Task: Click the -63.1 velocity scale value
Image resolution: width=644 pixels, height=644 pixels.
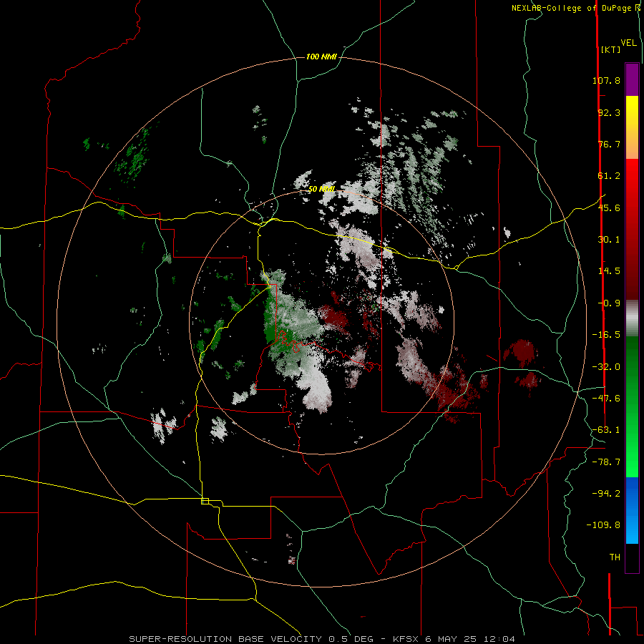Action: click(x=606, y=430)
